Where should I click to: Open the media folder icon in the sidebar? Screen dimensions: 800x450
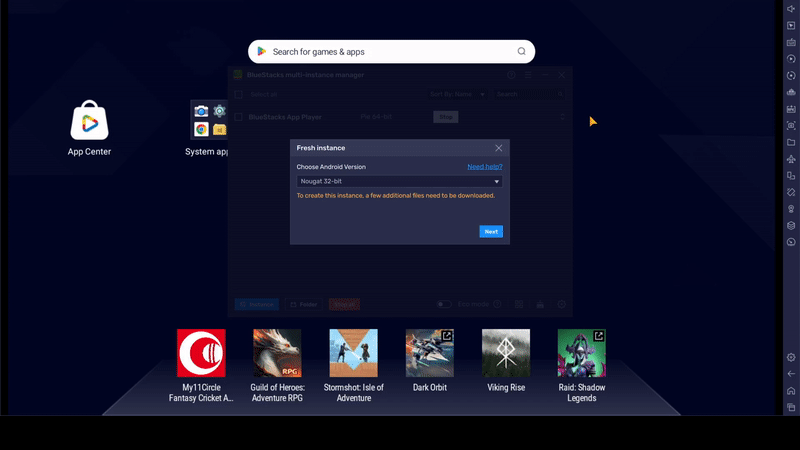(791, 142)
